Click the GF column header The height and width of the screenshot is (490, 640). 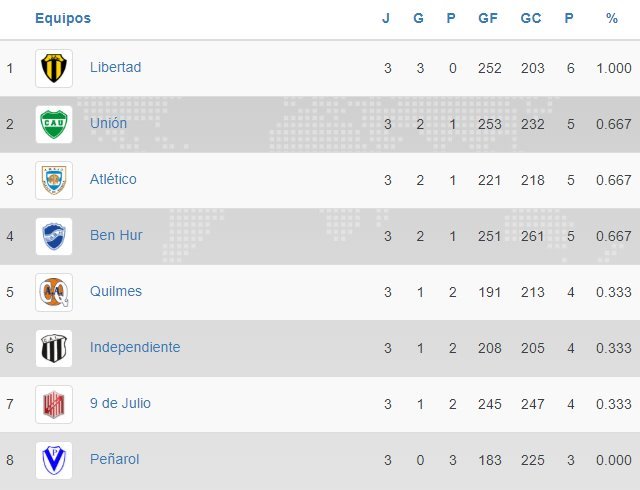[488, 18]
